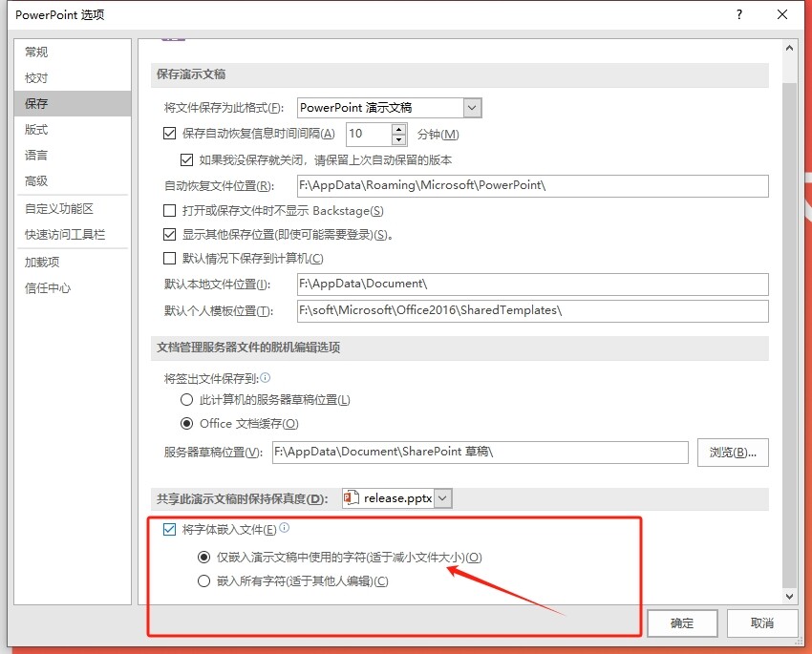Viewport: 812px width, 654px height.
Task: Open the 将文件保存为此格式 dropdown
Action: [472, 108]
